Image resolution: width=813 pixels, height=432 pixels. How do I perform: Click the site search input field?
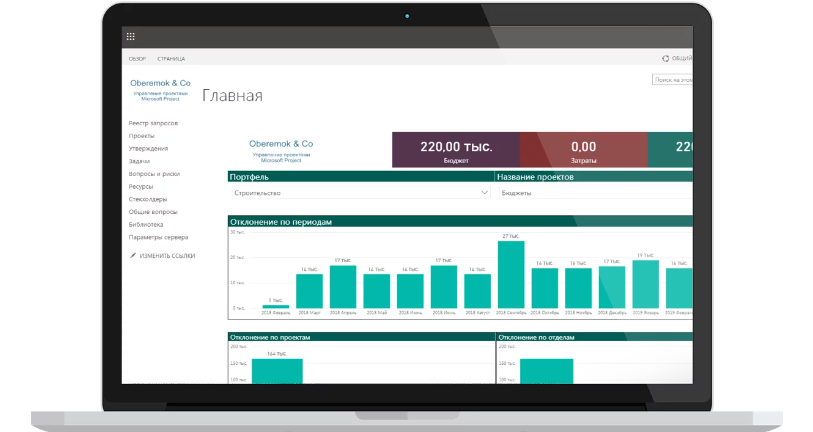pyautogui.click(x=672, y=80)
